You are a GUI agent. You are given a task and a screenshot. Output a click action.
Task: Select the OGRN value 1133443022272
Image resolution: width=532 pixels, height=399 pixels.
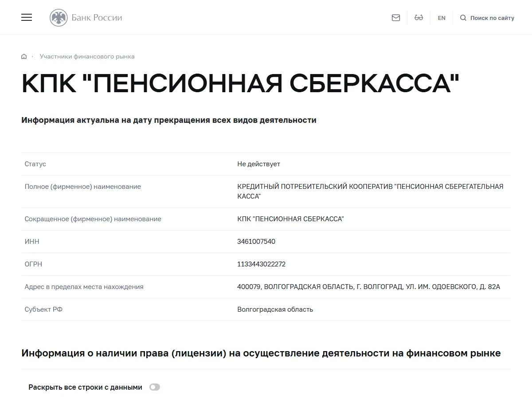[x=262, y=264]
